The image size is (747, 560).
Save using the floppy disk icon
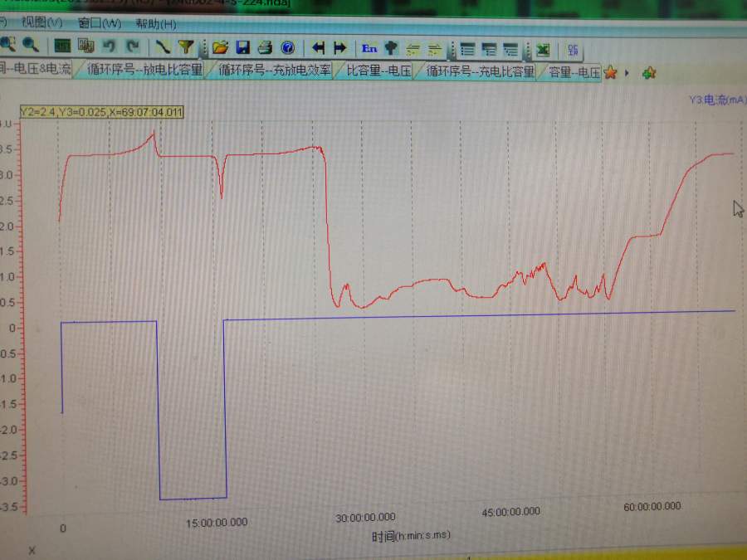click(242, 47)
